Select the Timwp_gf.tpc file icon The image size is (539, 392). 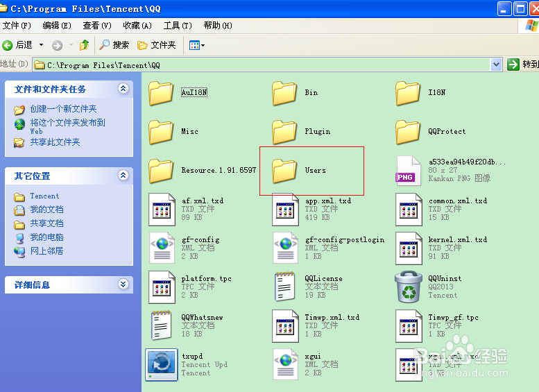point(409,326)
